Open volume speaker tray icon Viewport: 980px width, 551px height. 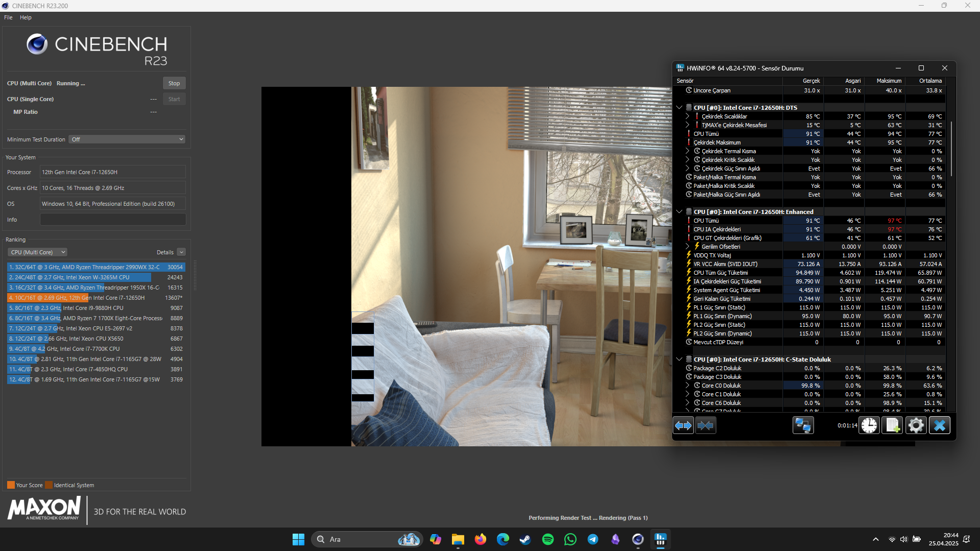tap(904, 539)
